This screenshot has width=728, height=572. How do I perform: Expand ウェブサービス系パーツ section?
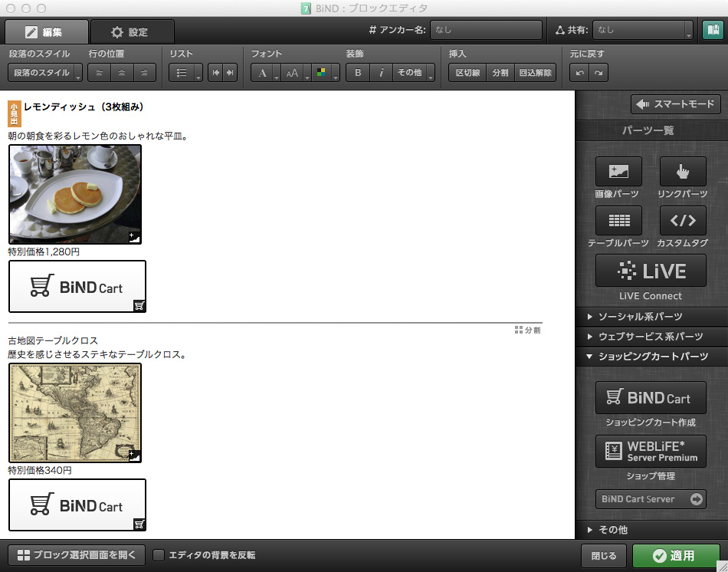point(651,337)
